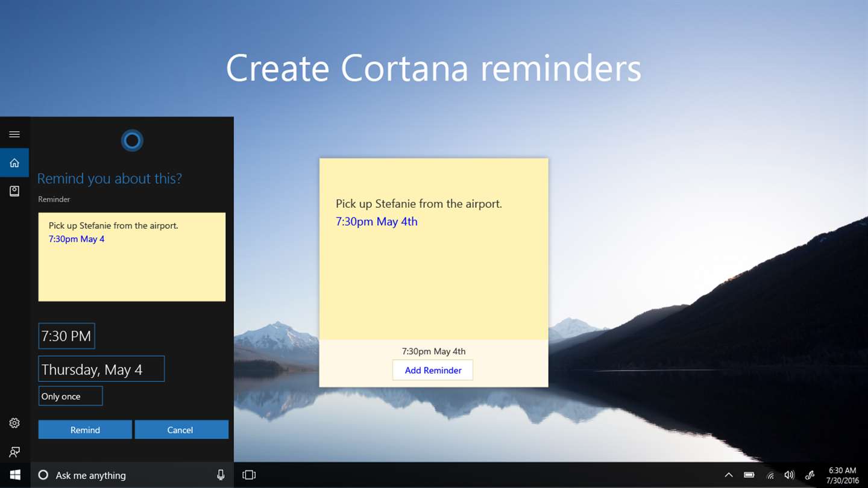Show hidden tray icons chevron
868x488 pixels.
pyautogui.click(x=729, y=475)
